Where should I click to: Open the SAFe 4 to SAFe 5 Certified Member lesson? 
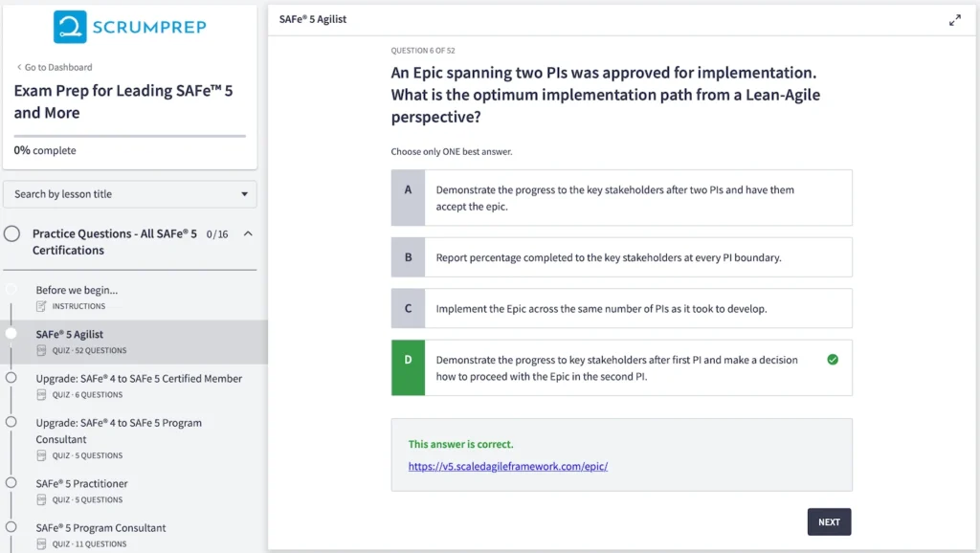coord(137,379)
